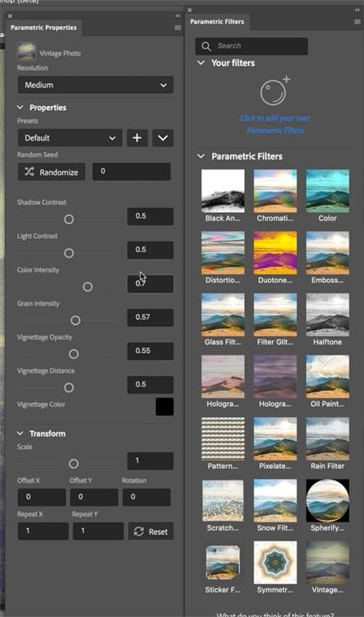364x617 pixels.
Task: Select the Symmetry filter thumbnail
Action: coord(275,563)
